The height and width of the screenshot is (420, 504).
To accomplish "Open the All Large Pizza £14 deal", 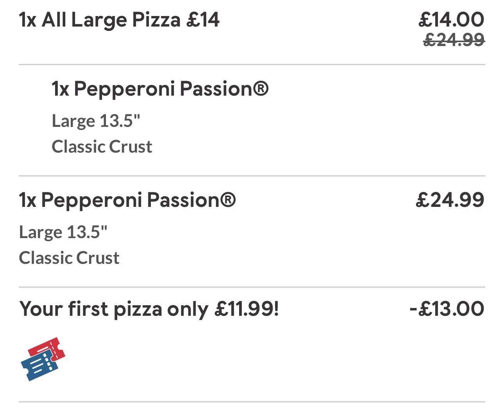I will tap(119, 20).
